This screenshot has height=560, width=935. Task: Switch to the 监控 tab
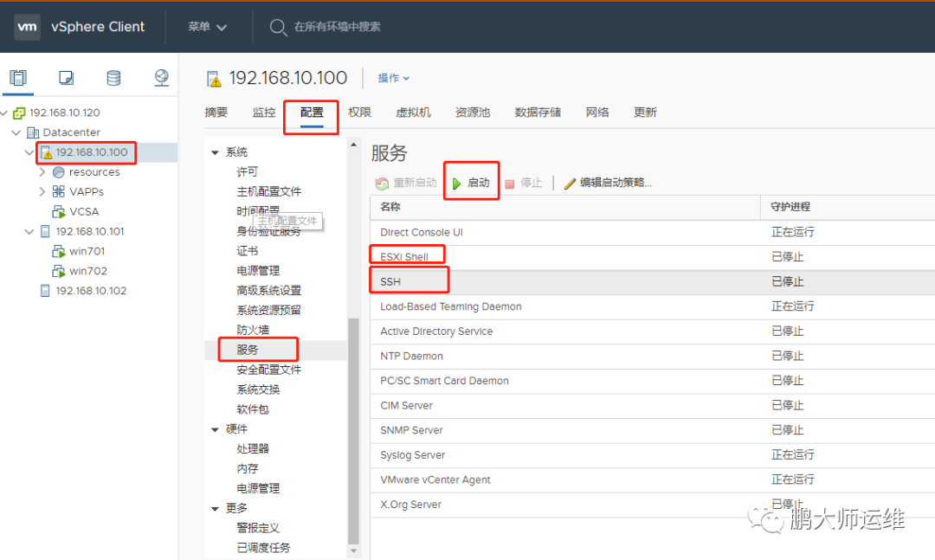(263, 113)
